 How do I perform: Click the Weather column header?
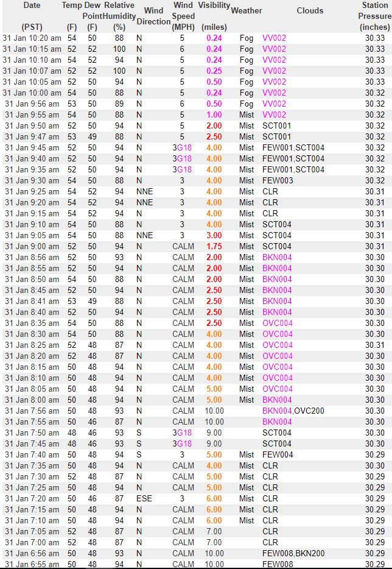click(x=247, y=11)
